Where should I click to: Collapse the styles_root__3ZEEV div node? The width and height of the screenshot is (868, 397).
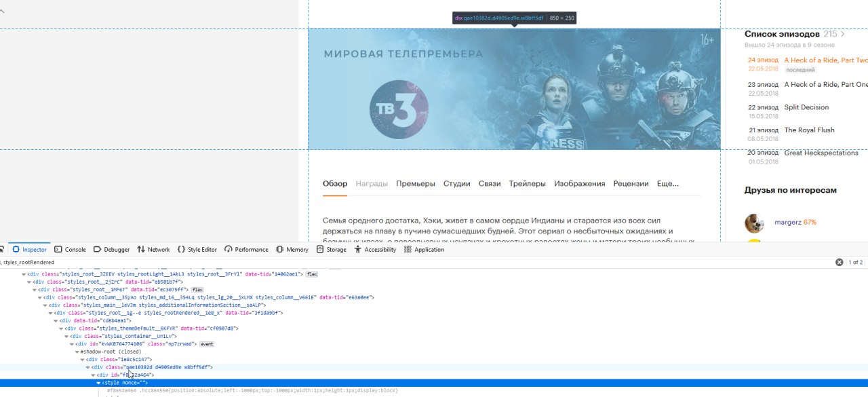pyautogui.click(x=24, y=274)
